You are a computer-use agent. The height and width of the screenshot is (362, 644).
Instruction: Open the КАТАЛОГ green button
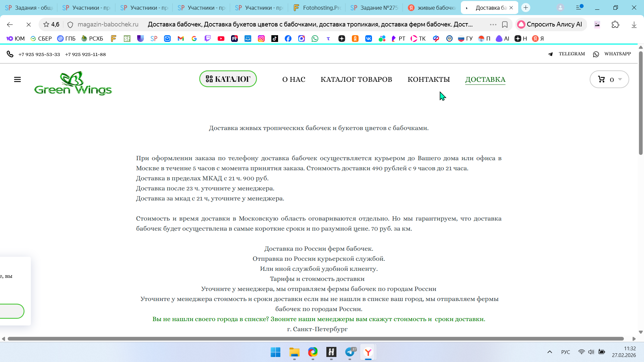click(228, 79)
